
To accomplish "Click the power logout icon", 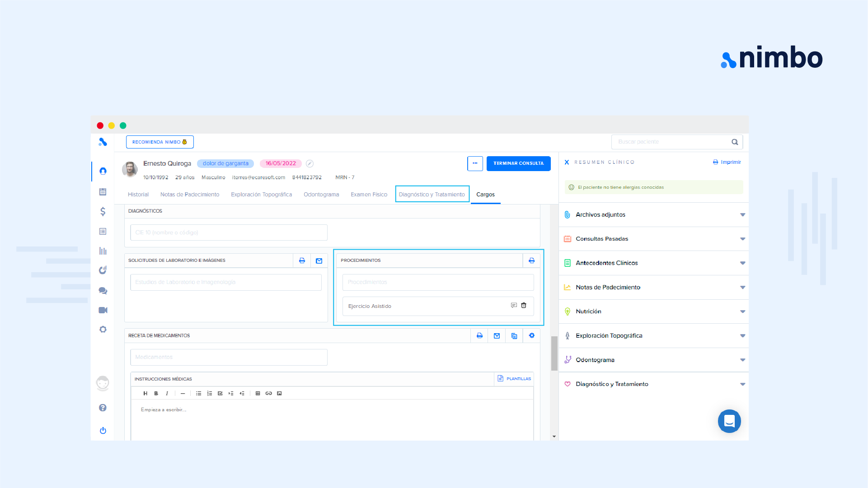I will 103,430.
